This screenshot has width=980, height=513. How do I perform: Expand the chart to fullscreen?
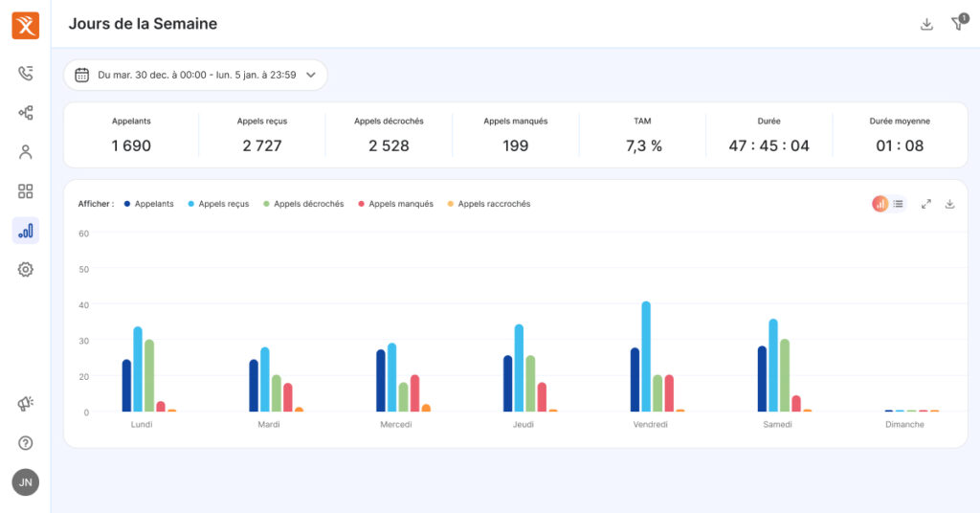coord(925,204)
